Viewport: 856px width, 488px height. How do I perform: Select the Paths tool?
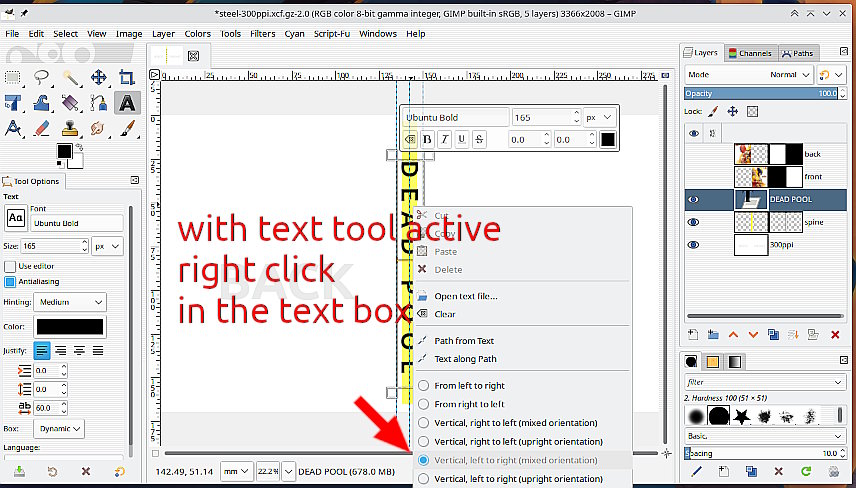pyautogui.click(x=99, y=103)
